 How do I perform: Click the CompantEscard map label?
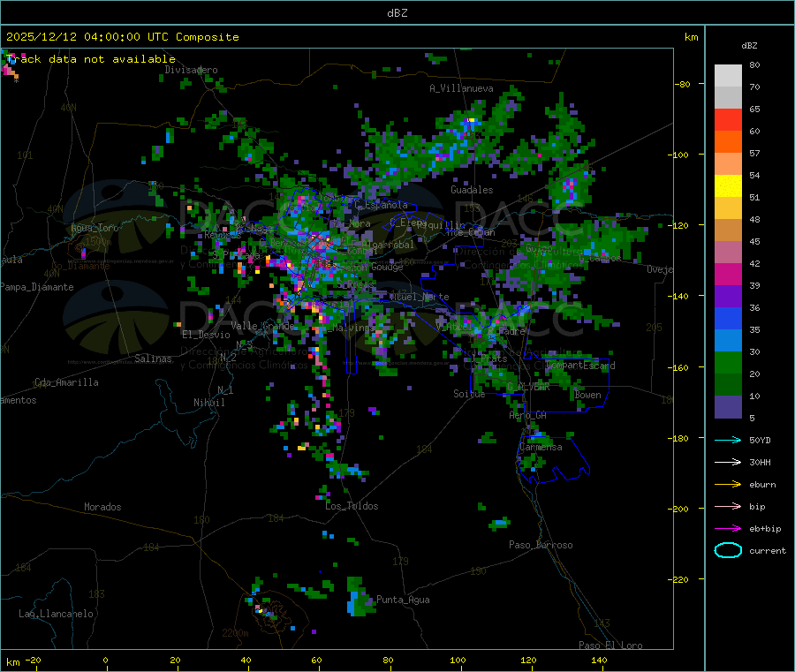point(580,366)
